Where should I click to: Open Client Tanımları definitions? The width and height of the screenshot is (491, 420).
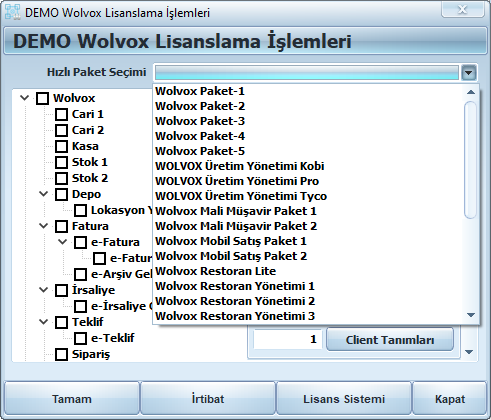click(x=390, y=340)
